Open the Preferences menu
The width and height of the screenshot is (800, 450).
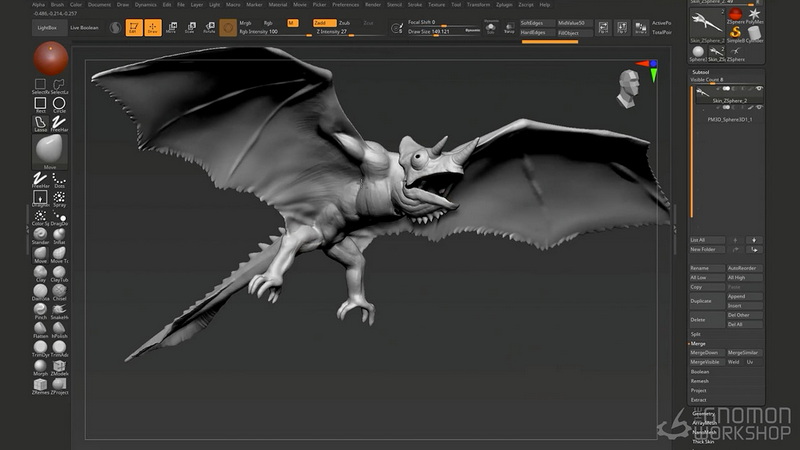[x=345, y=5]
